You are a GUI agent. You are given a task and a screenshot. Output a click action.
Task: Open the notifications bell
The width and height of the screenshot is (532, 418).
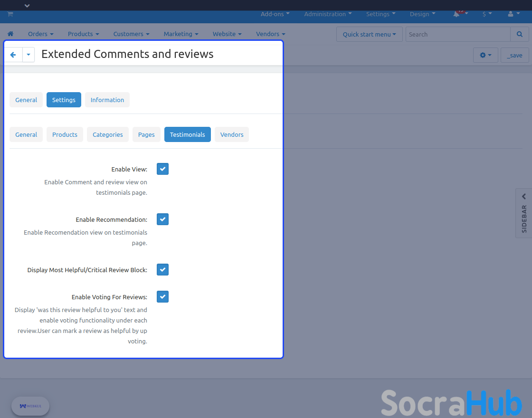[x=456, y=14]
